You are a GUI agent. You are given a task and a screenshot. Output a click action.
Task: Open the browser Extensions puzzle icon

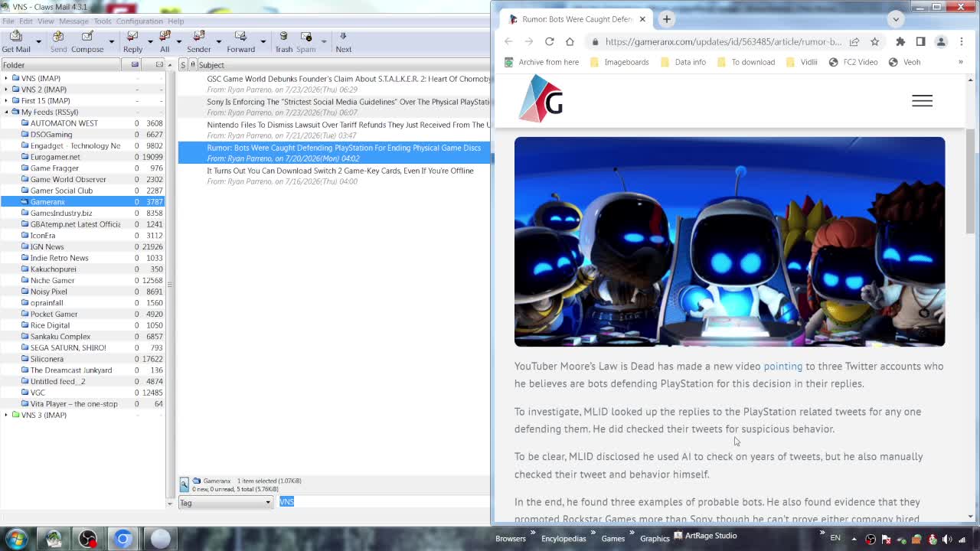point(900,41)
